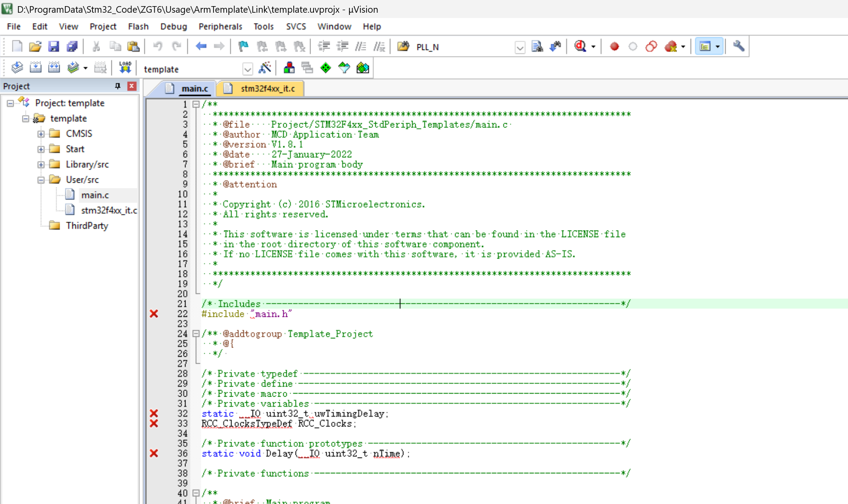
Task: Copy selected text icon
Action: pos(115,46)
